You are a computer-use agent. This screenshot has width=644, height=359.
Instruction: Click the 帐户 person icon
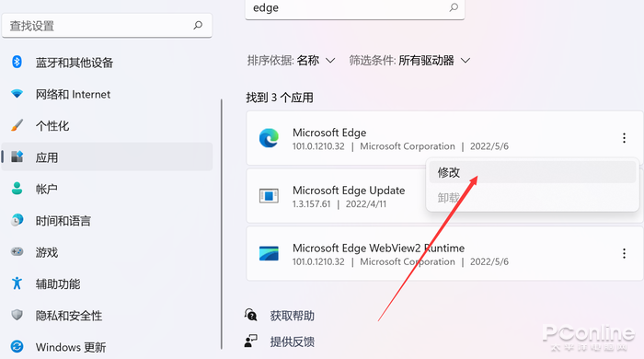click(17, 189)
